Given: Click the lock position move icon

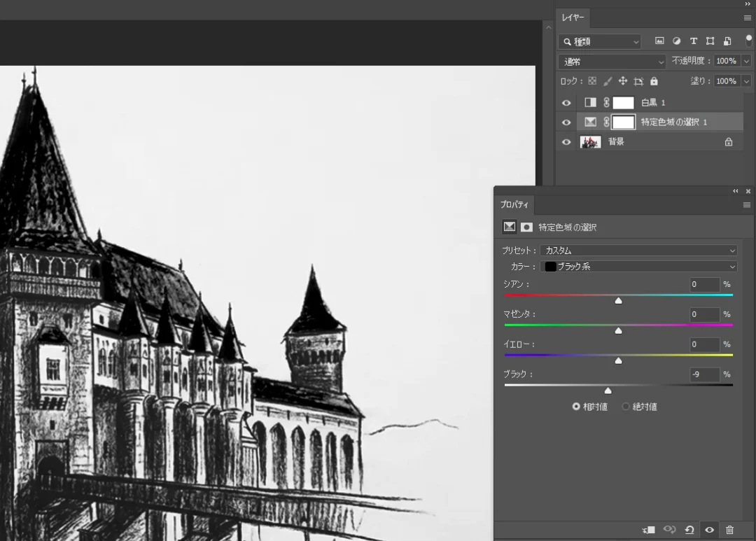Looking at the screenshot, I should [x=623, y=81].
